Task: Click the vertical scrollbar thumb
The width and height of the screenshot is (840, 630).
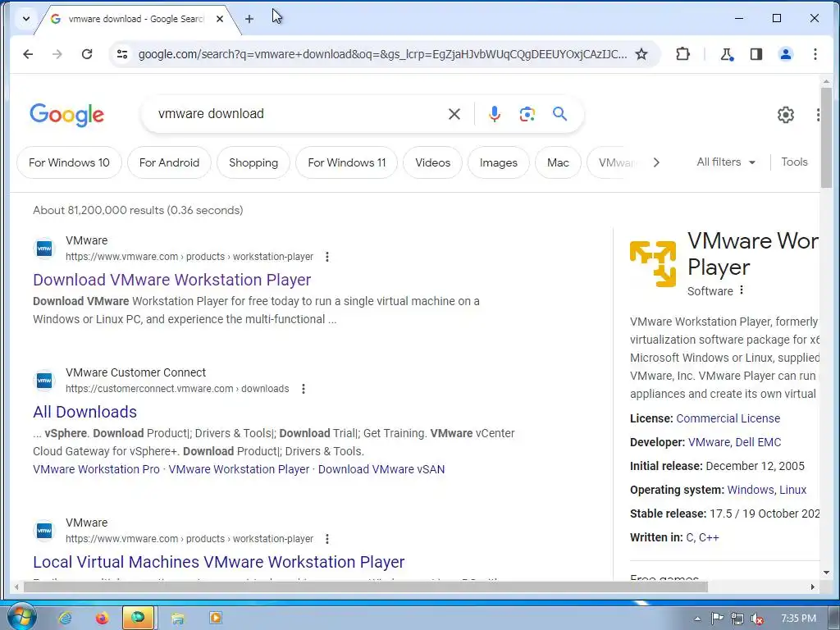Action: coord(826,137)
